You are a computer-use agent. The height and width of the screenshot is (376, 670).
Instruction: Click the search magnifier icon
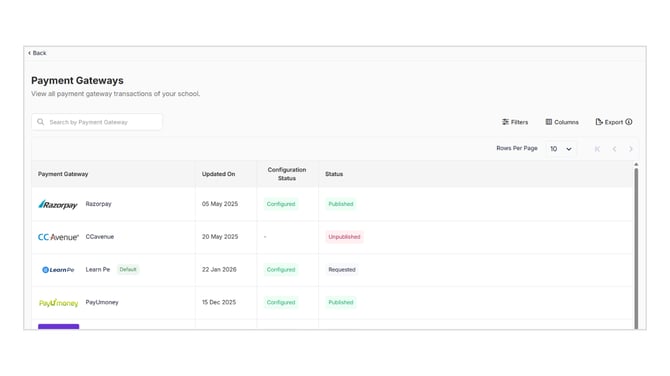point(41,122)
